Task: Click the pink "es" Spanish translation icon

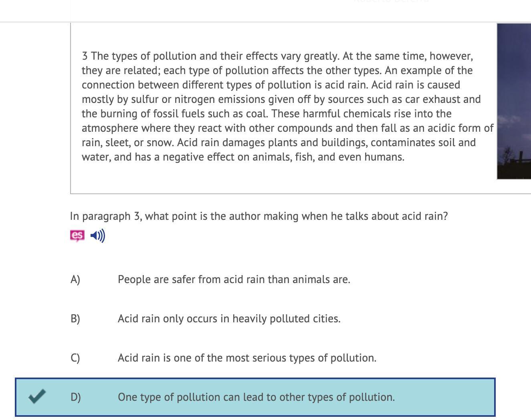Action: pyautogui.click(x=77, y=235)
